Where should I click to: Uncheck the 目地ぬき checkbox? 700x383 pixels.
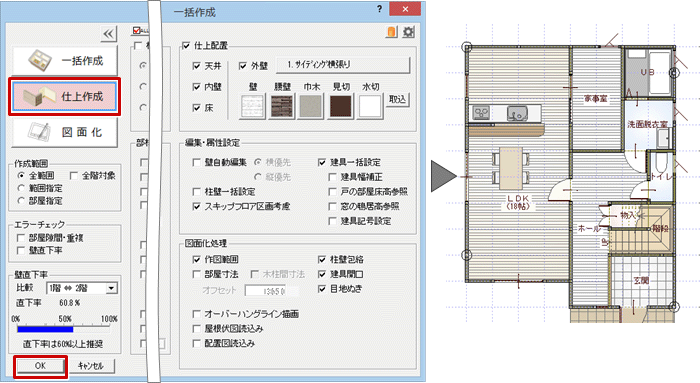322,289
